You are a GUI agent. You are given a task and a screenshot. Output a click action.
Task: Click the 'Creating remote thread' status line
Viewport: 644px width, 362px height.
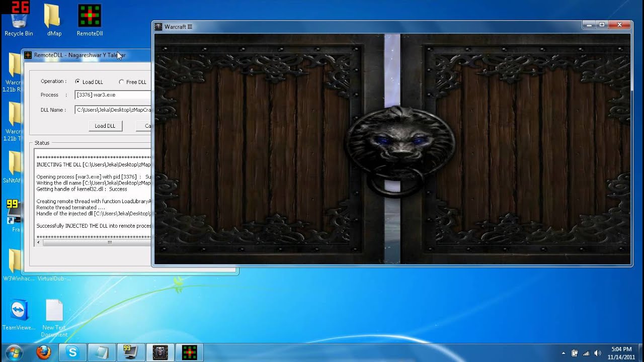click(94, 201)
